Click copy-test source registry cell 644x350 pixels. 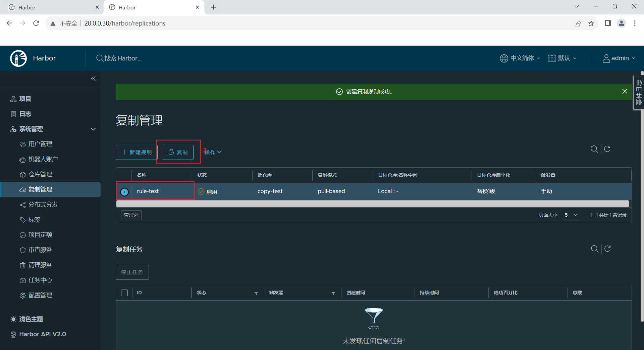coord(270,191)
